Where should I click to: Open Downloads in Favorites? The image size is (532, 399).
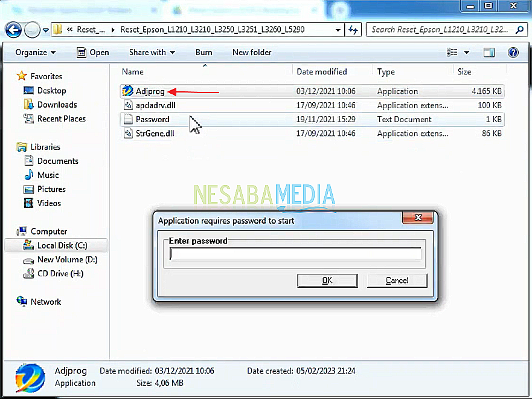click(x=57, y=105)
